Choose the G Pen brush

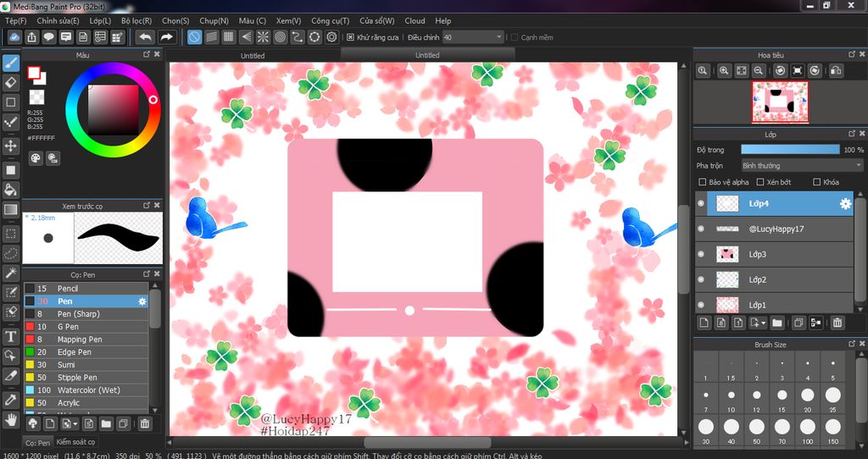86,327
